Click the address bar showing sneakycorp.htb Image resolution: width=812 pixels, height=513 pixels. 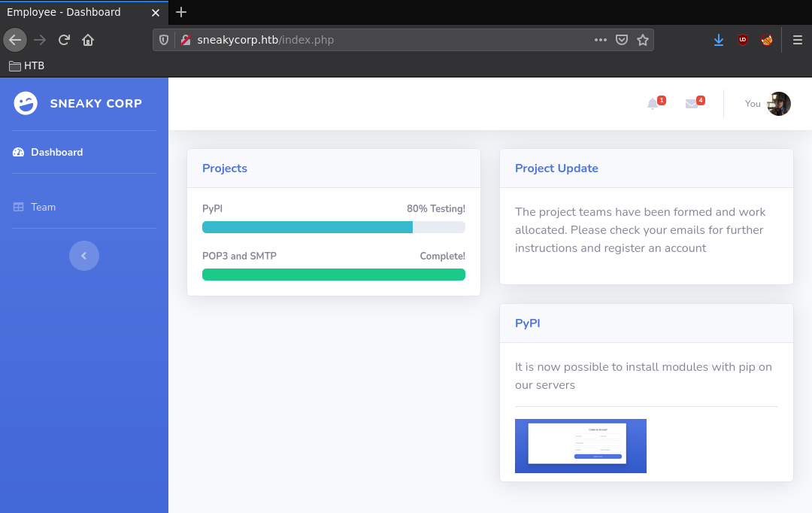click(376, 40)
